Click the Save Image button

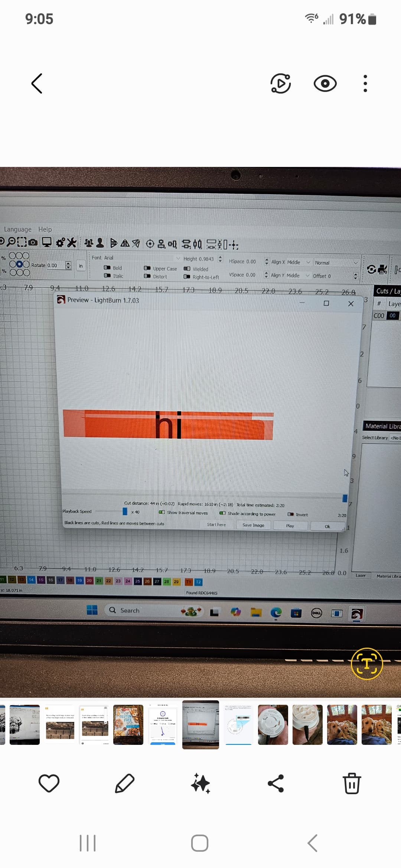pos(253,525)
